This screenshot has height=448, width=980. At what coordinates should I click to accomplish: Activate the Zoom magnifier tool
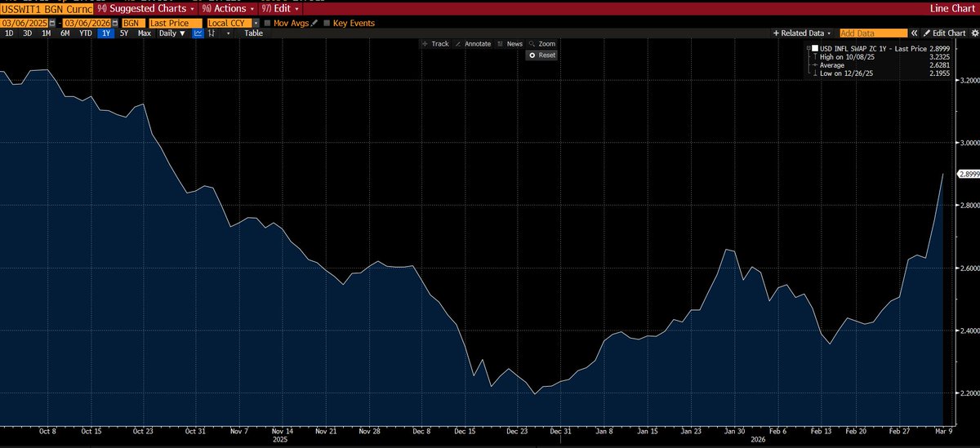542,43
